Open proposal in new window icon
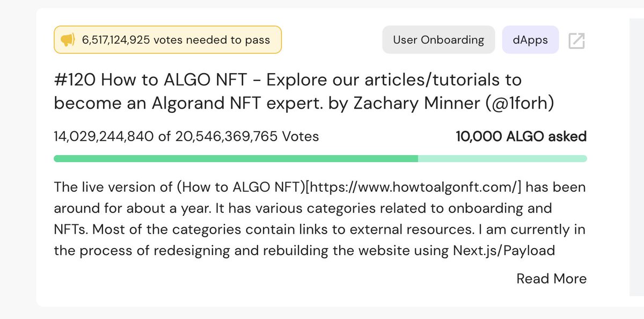The image size is (644, 319). point(576,40)
